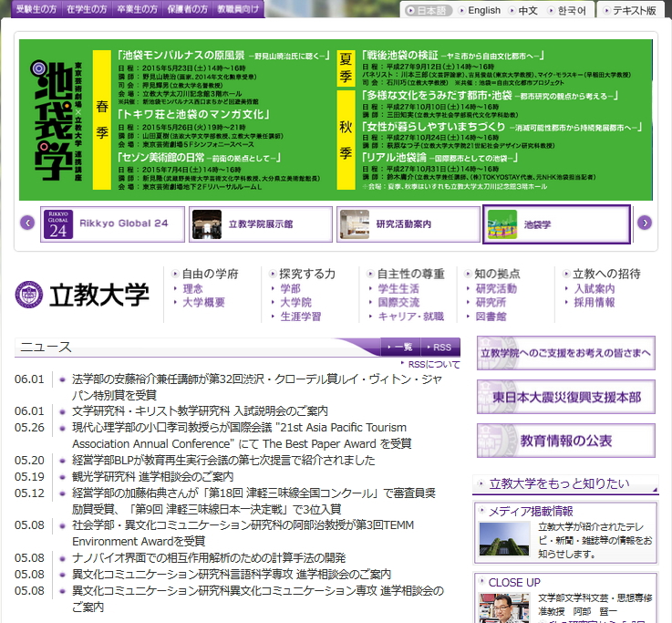The width and height of the screenshot is (672, 623).
Task: Click the news 一覧 button
Action: [400, 347]
